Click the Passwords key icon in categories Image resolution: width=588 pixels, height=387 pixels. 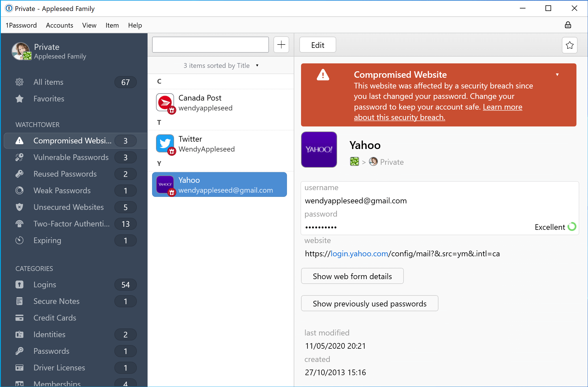[19, 351]
